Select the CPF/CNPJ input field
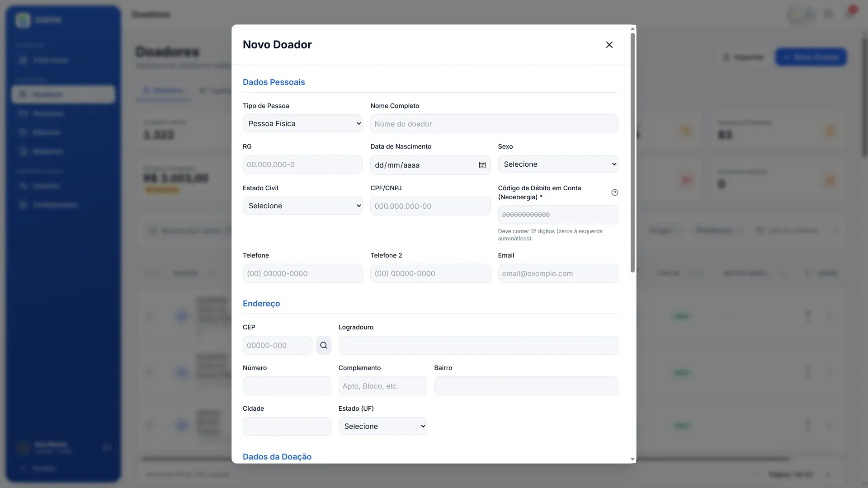The width and height of the screenshot is (868, 488). click(x=430, y=206)
